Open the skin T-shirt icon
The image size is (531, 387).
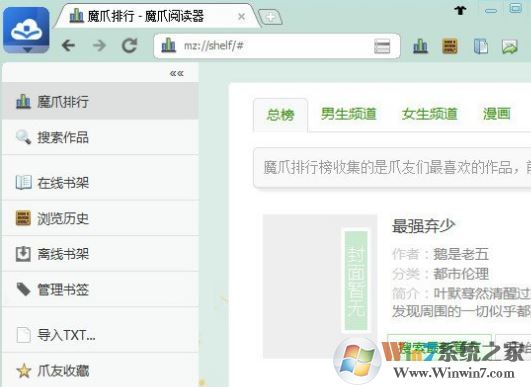click(x=460, y=10)
